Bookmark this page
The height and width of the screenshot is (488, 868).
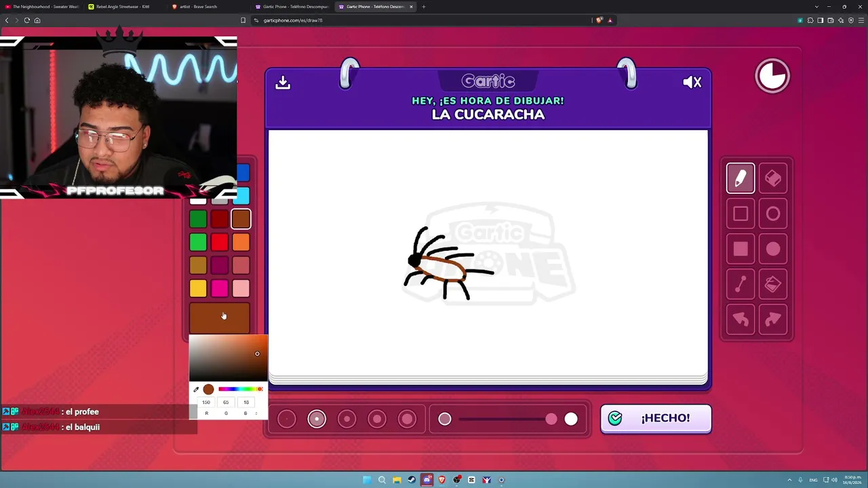243,20
